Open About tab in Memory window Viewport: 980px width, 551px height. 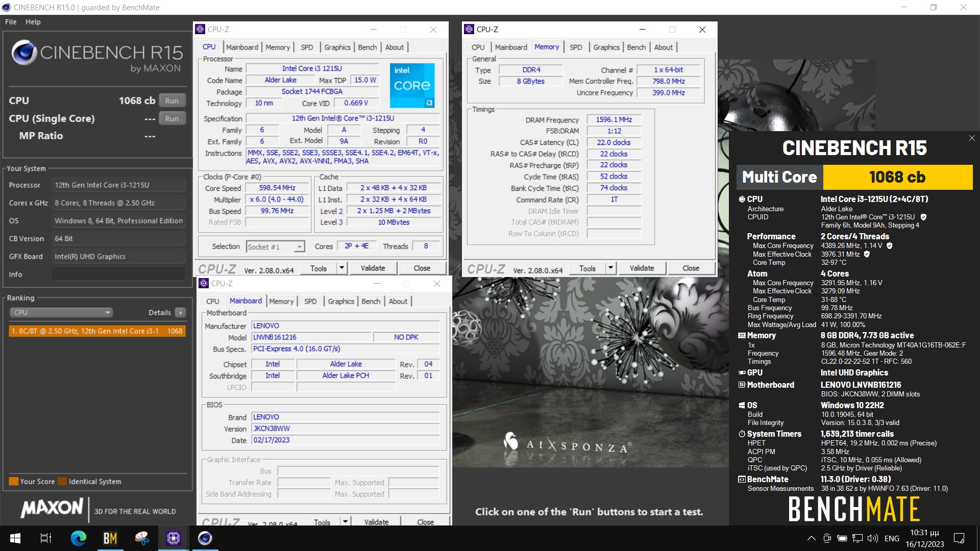664,47
